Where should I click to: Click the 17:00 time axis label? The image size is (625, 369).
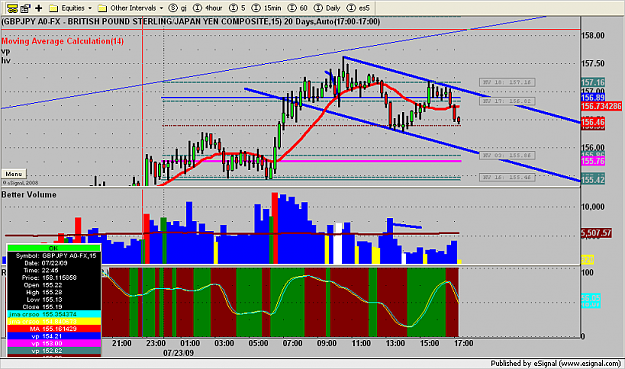[464, 343]
